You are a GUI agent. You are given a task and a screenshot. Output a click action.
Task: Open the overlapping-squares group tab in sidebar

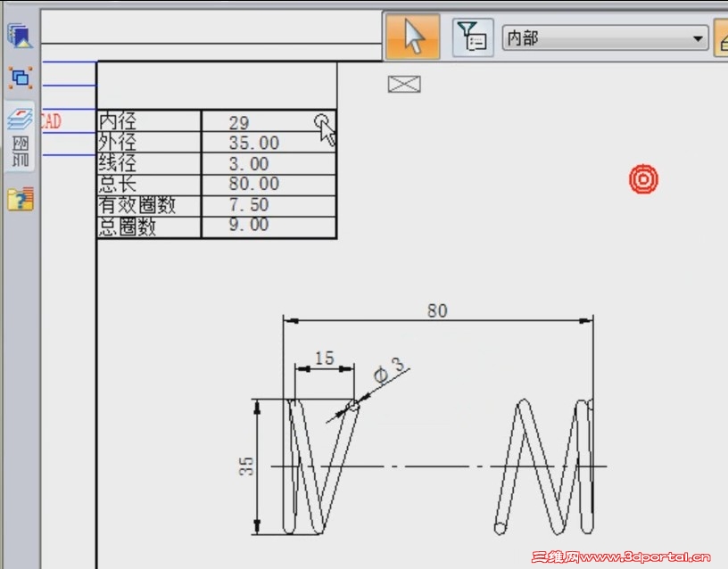tap(21, 77)
